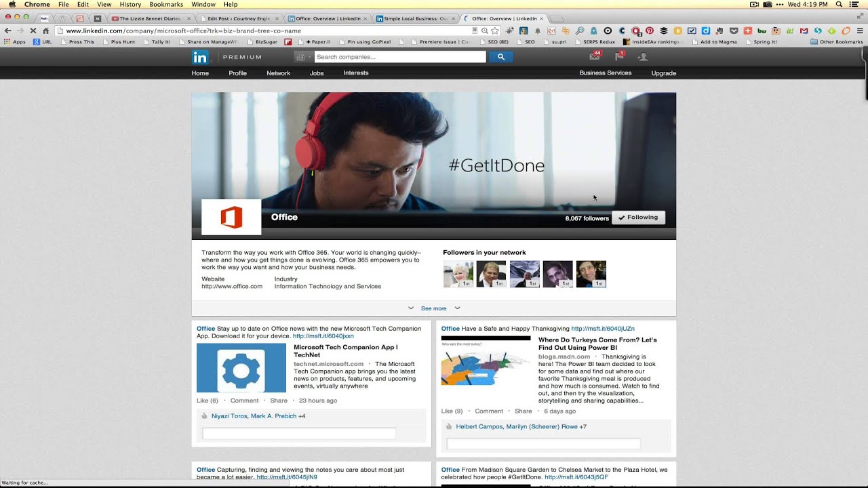Click the Buffer extension icon
Viewport: 868px width, 488px height.
tap(663, 30)
